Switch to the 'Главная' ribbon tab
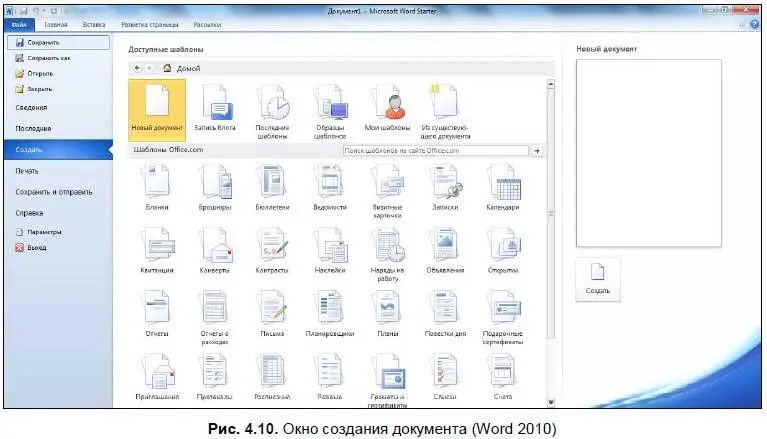The height and width of the screenshot is (439, 767). coord(56,21)
